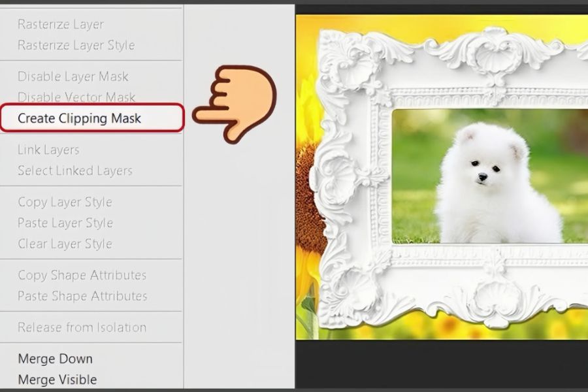Viewport: 588px width, 392px height.
Task: Click Release from Isolation entry
Action: [82, 327]
